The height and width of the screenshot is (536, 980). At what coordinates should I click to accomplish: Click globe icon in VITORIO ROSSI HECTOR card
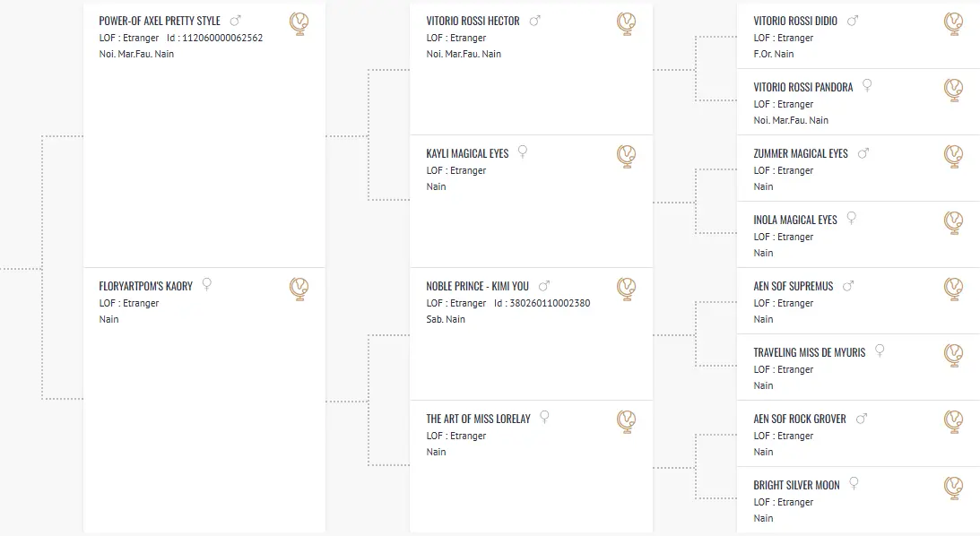pos(626,23)
